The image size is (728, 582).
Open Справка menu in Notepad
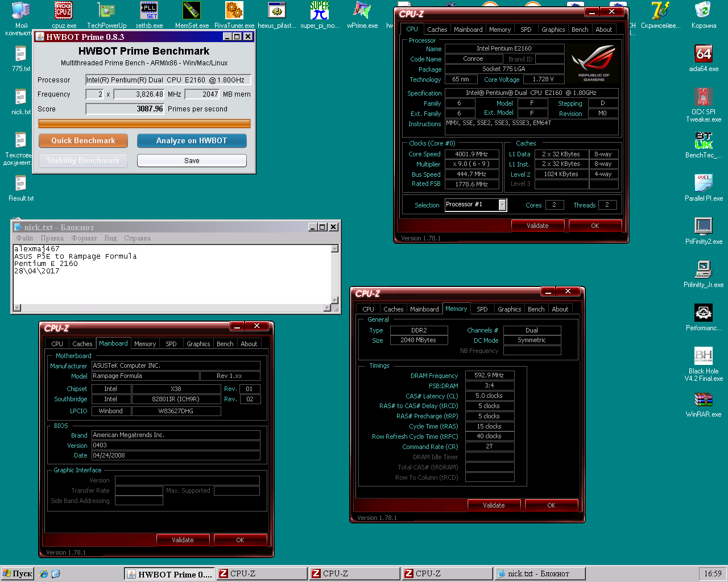click(x=137, y=238)
